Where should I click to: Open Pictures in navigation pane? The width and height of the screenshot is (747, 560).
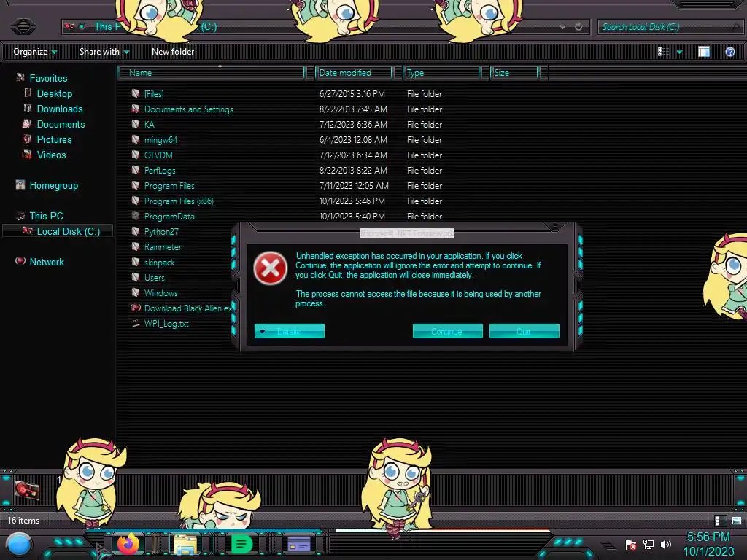(54, 139)
